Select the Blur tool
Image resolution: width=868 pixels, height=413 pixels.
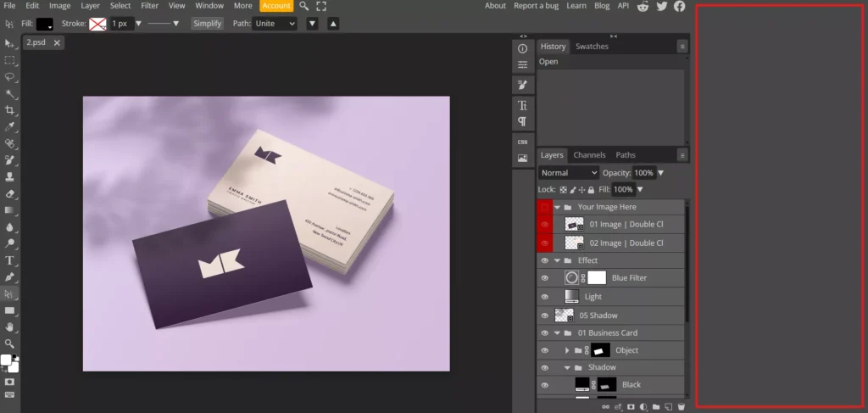coord(9,227)
